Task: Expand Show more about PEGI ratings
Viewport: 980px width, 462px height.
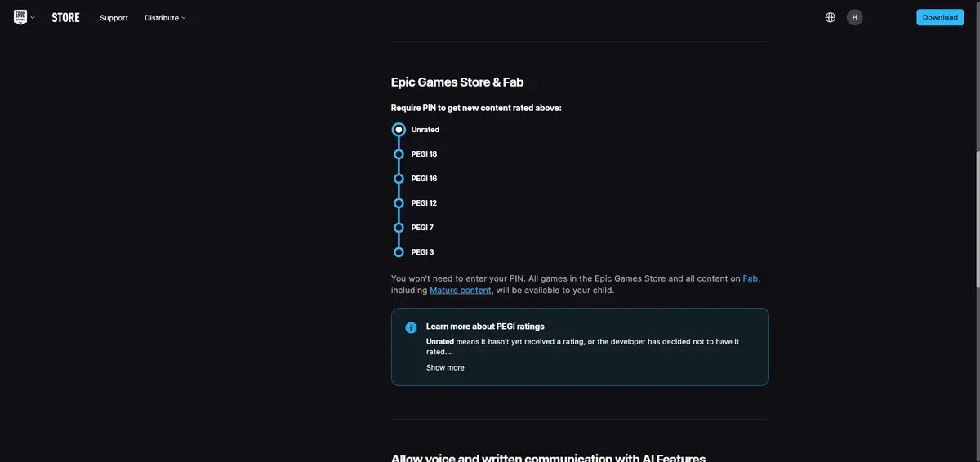Action: point(445,368)
